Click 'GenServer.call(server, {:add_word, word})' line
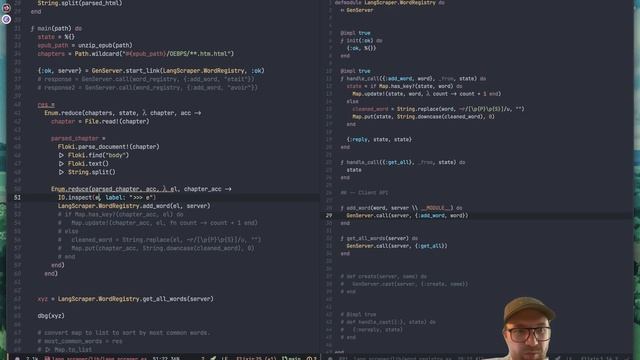640x360 pixels. (x=407, y=216)
